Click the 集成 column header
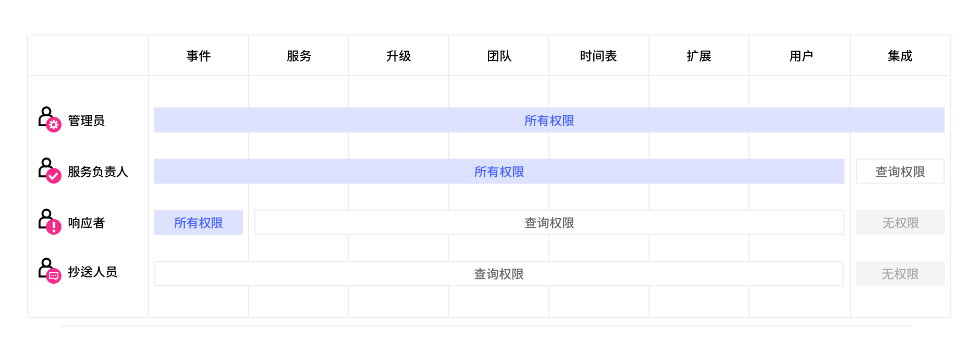Image resolution: width=980 pixels, height=362 pixels. (x=900, y=56)
